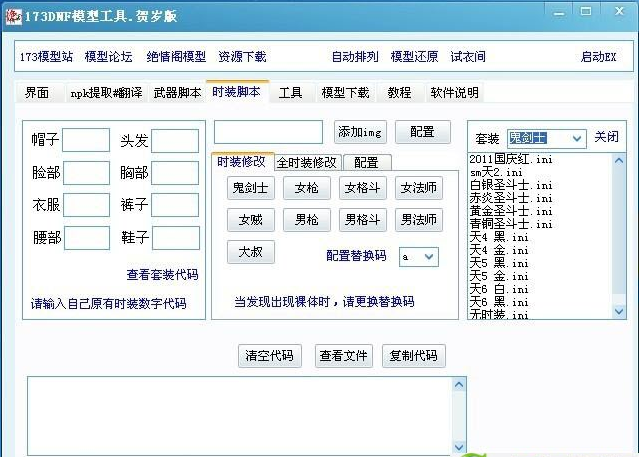Click the 173模型站 link
Image resolution: width=639 pixels, height=457 pixels.
(46, 57)
